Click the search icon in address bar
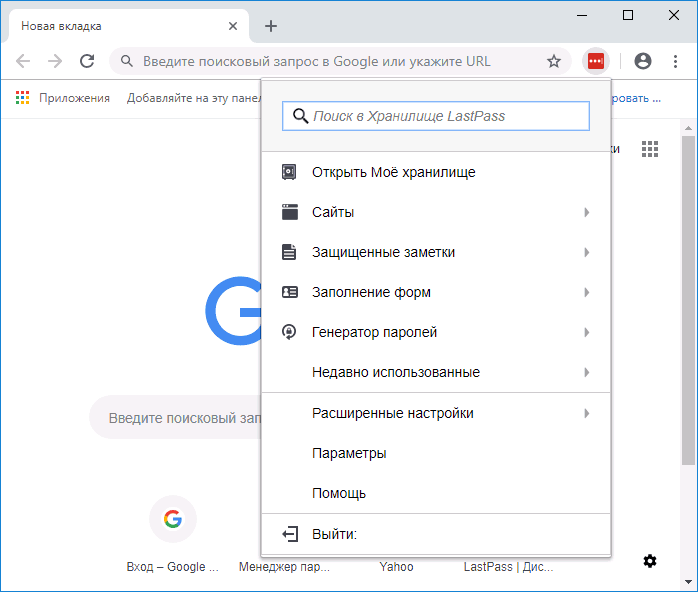The width and height of the screenshot is (698, 592). pyautogui.click(x=127, y=61)
